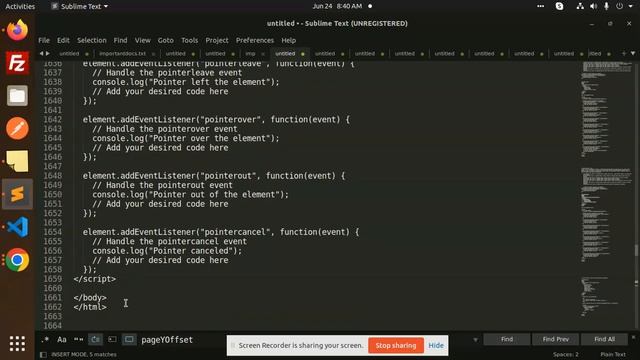The height and width of the screenshot is (360, 640).
Task: Toggle whole word search option
Action: (x=78, y=340)
